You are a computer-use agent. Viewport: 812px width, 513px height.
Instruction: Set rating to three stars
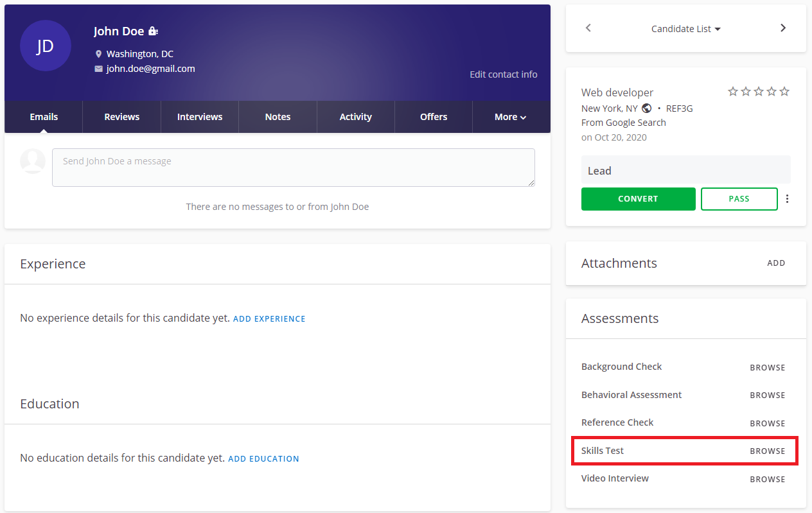click(759, 92)
